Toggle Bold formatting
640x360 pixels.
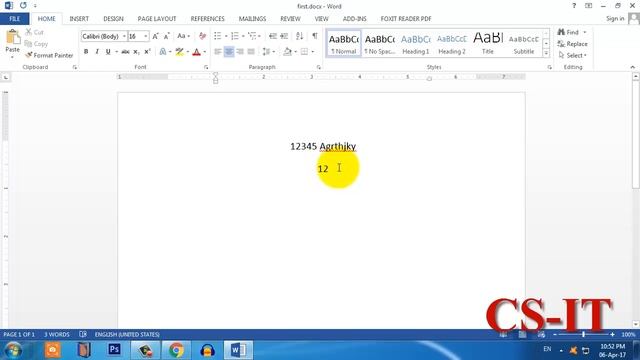click(86, 52)
